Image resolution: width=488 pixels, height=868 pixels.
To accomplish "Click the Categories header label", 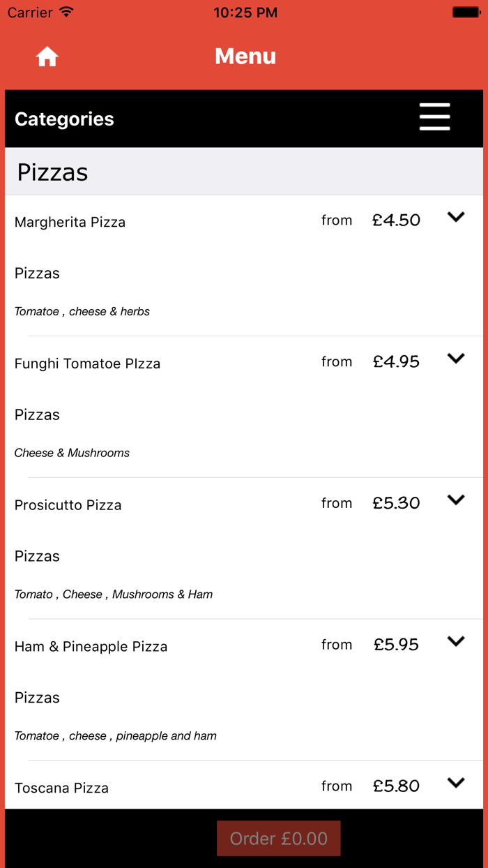I will (x=64, y=119).
